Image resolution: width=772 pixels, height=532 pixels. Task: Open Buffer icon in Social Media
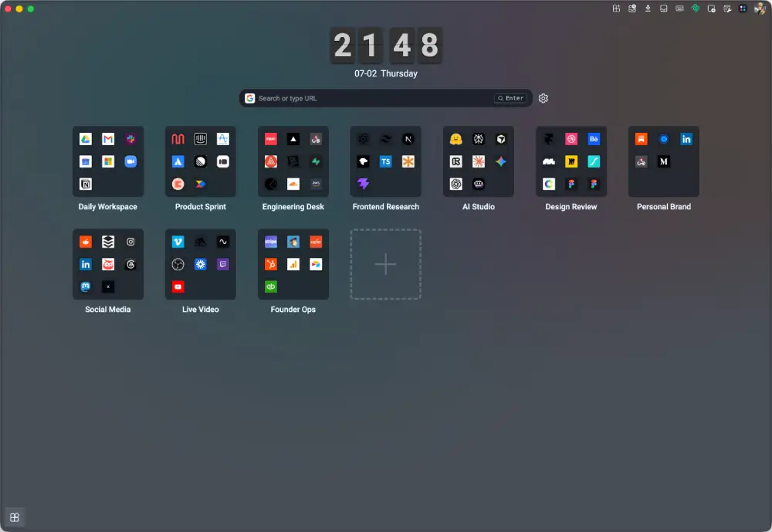[x=108, y=242]
